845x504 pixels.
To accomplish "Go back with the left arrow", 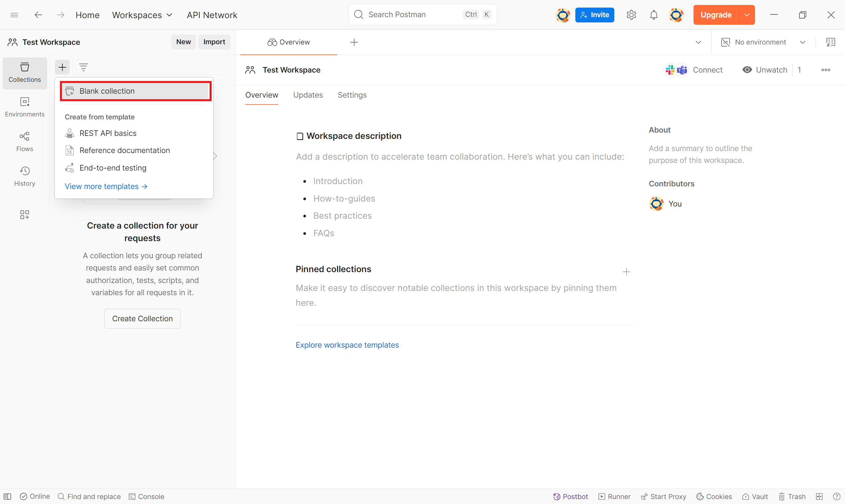I will [38, 15].
